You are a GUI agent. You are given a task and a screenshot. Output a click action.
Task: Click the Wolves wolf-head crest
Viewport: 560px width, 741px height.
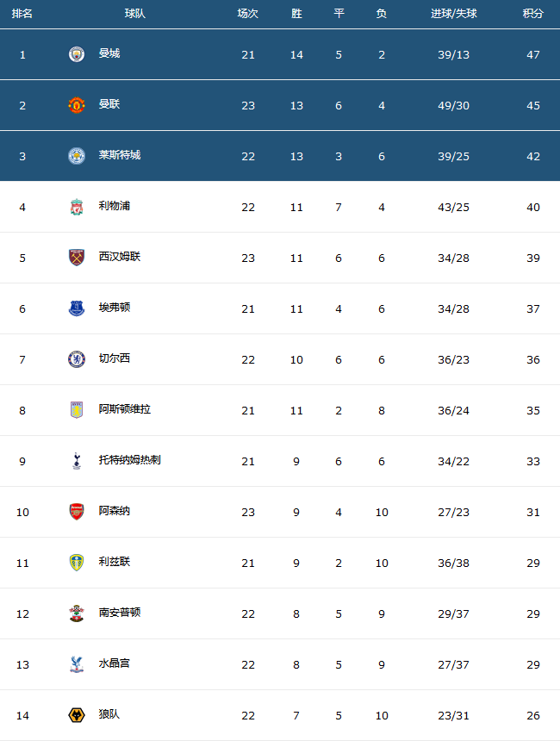click(77, 715)
